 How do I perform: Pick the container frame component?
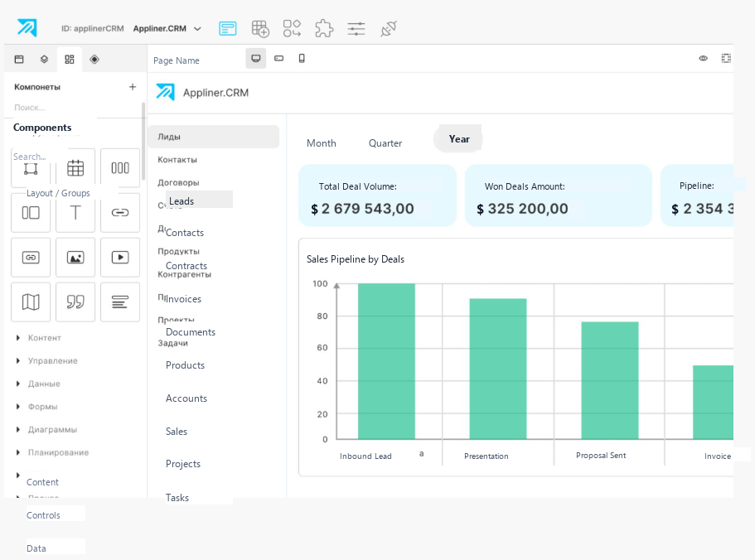(31, 168)
